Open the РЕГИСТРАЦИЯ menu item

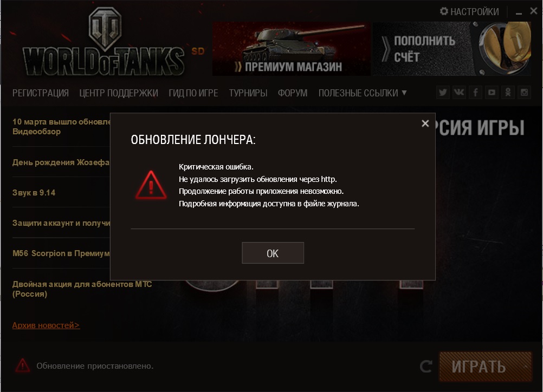41,93
